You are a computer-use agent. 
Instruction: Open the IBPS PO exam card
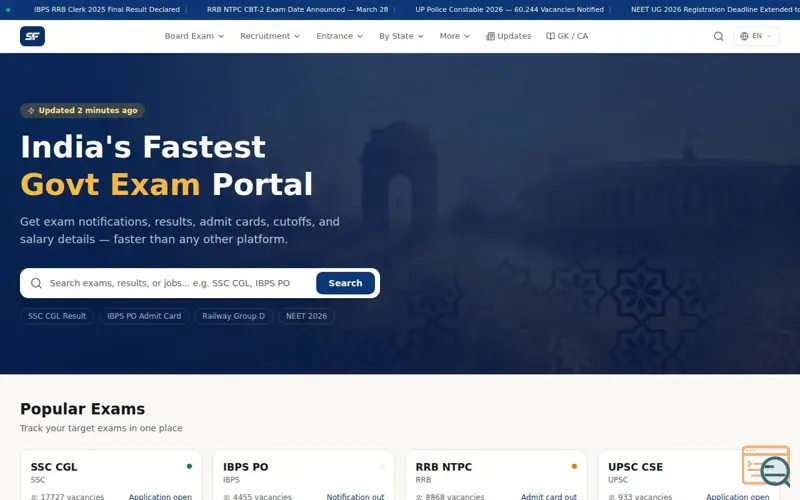(x=304, y=476)
